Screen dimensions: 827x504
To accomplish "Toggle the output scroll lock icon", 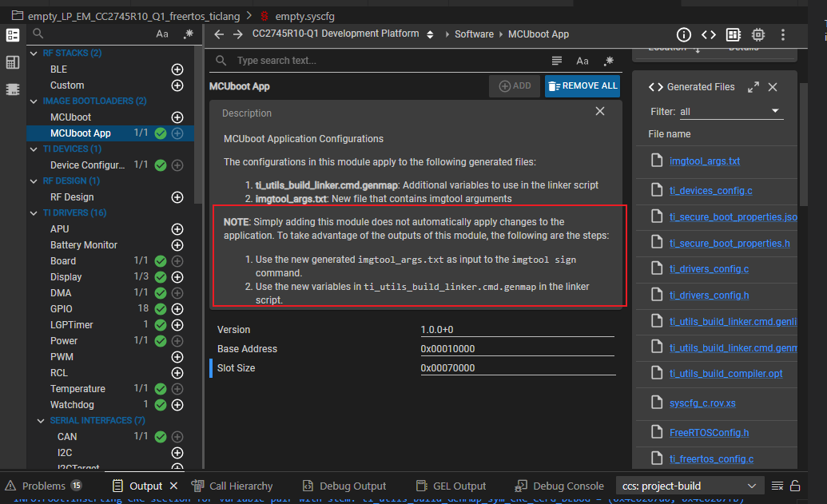I will pyautogui.click(x=795, y=486).
